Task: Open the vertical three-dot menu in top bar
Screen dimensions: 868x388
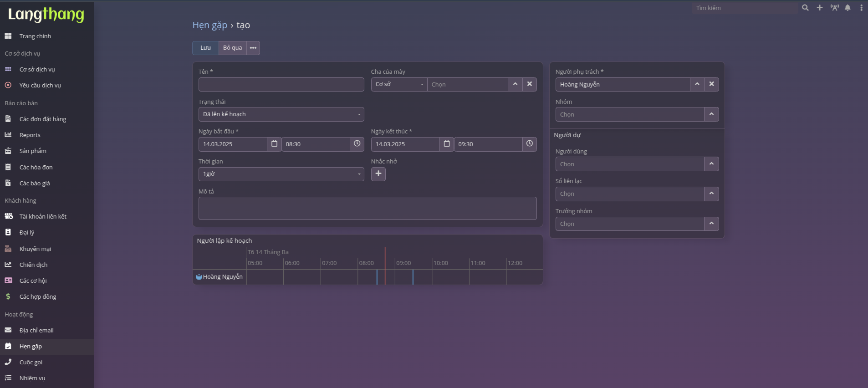Action: tap(861, 8)
